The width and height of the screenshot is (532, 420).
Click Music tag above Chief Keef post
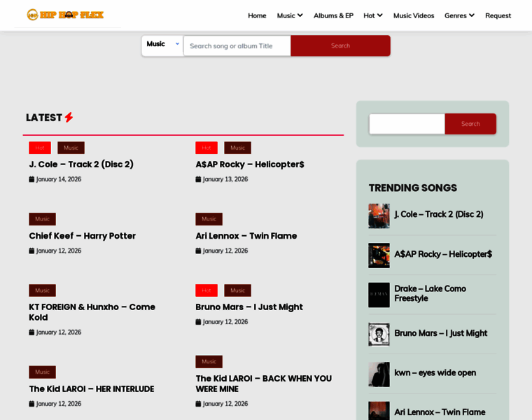[43, 219]
